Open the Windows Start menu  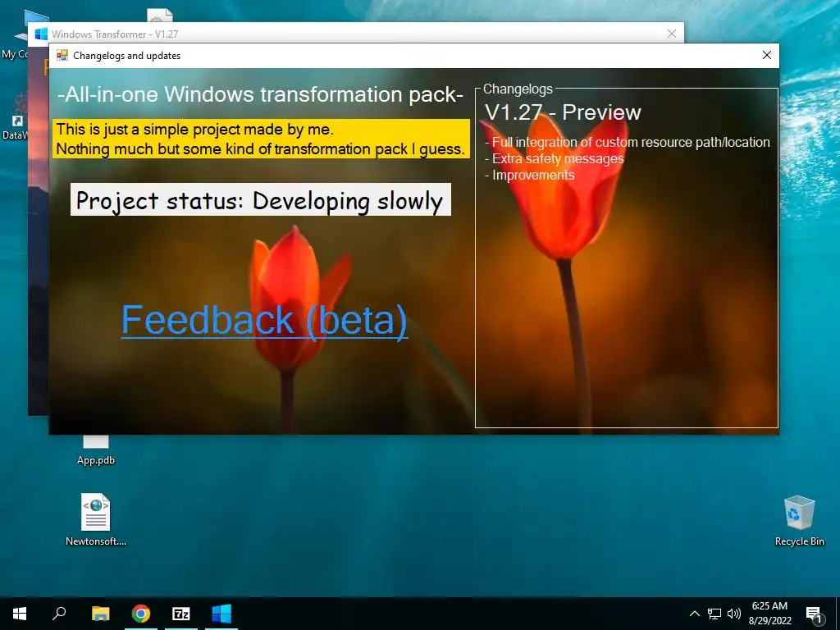pyautogui.click(x=20, y=614)
